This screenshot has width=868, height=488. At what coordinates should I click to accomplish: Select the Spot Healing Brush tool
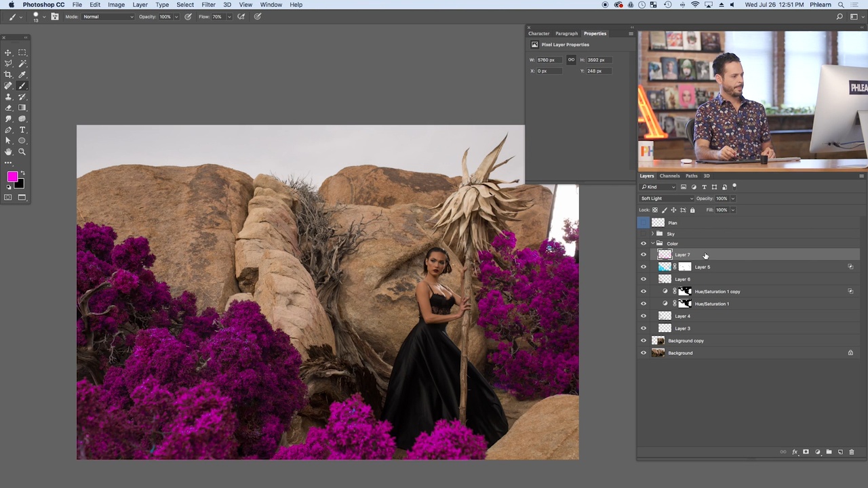point(8,85)
